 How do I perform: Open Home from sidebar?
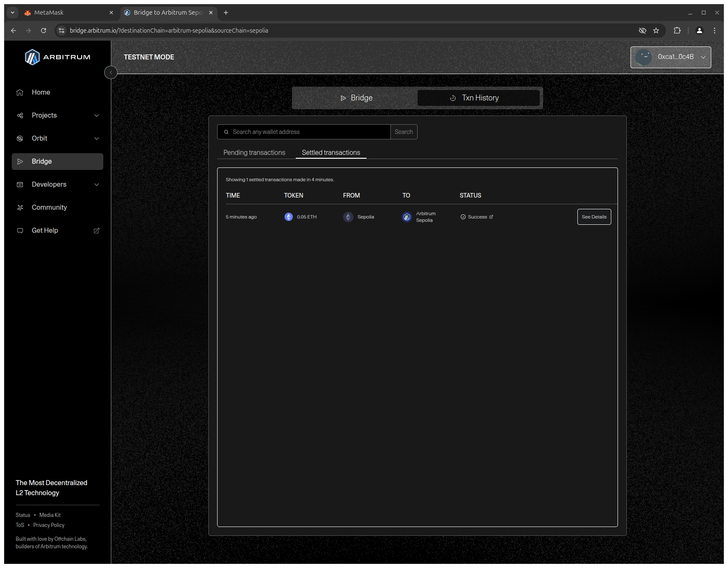57,93
